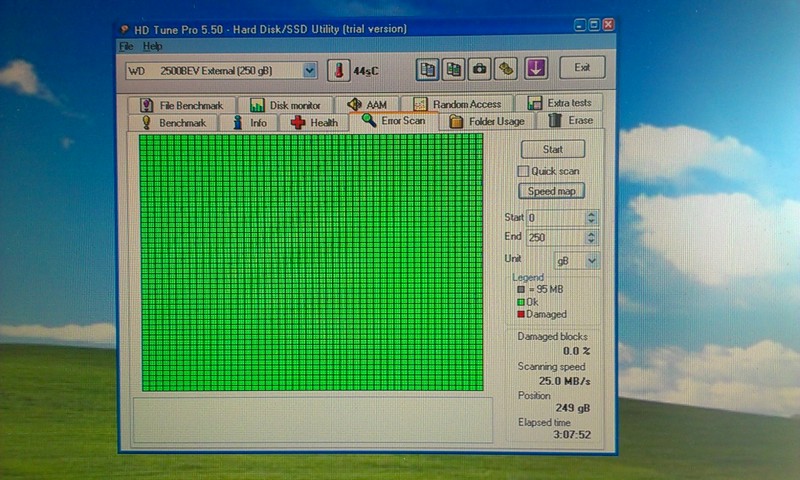Viewport: 800px width, 480px height.
Task: Click the 249 gB position value
Action: 572,408
